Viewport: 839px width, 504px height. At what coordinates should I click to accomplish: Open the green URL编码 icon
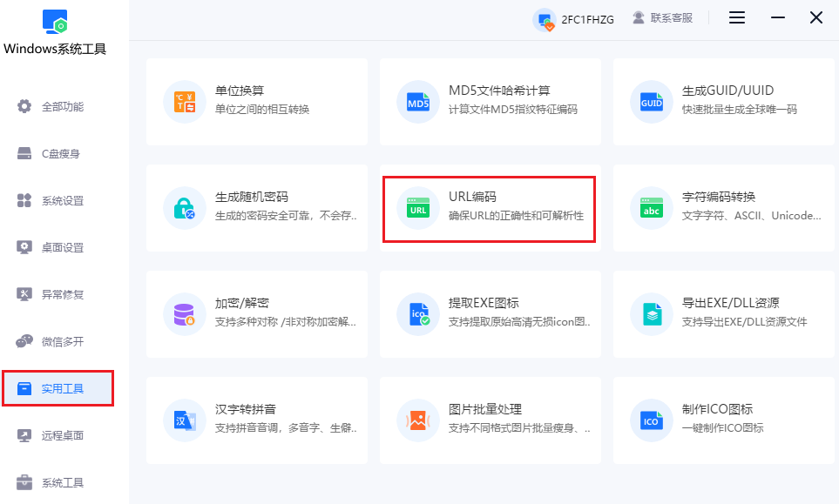pyautogui.click(x=418, y=208)
